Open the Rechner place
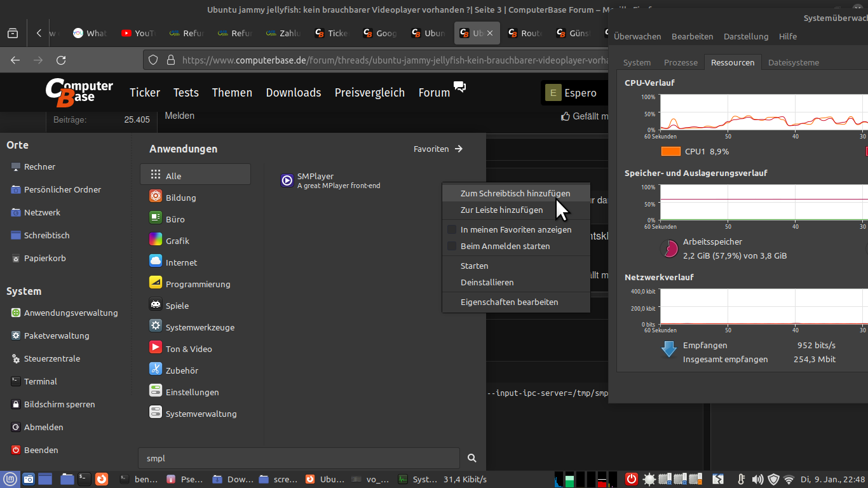 click(x=33, y=166)
